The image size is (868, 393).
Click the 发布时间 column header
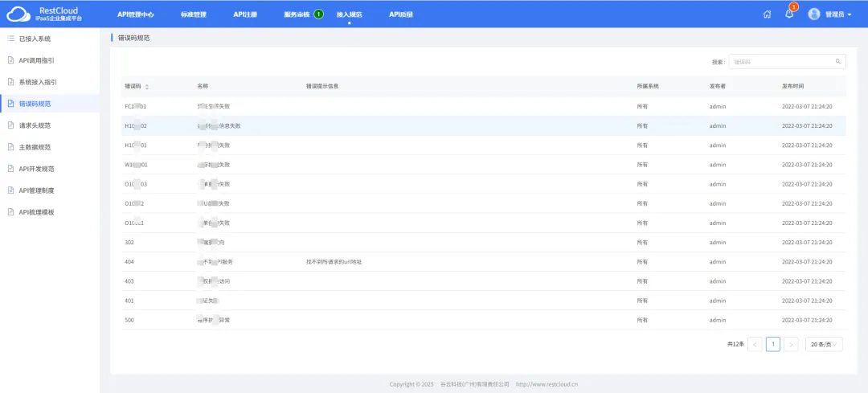pos(792,87)
